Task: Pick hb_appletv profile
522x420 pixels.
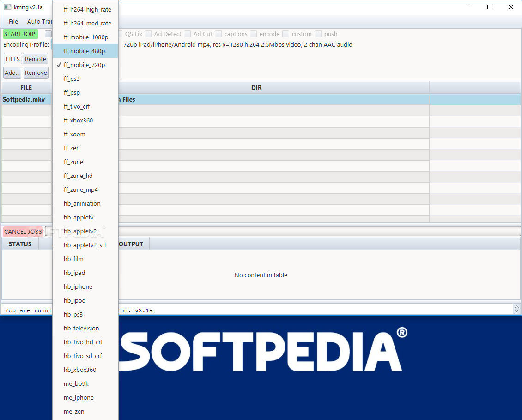Action: point(85,218)
